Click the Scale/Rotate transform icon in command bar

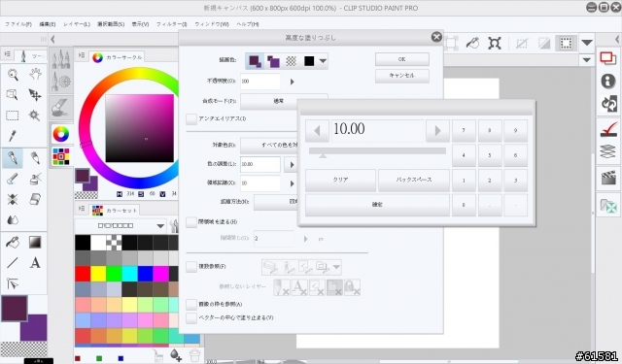(495, 43)
